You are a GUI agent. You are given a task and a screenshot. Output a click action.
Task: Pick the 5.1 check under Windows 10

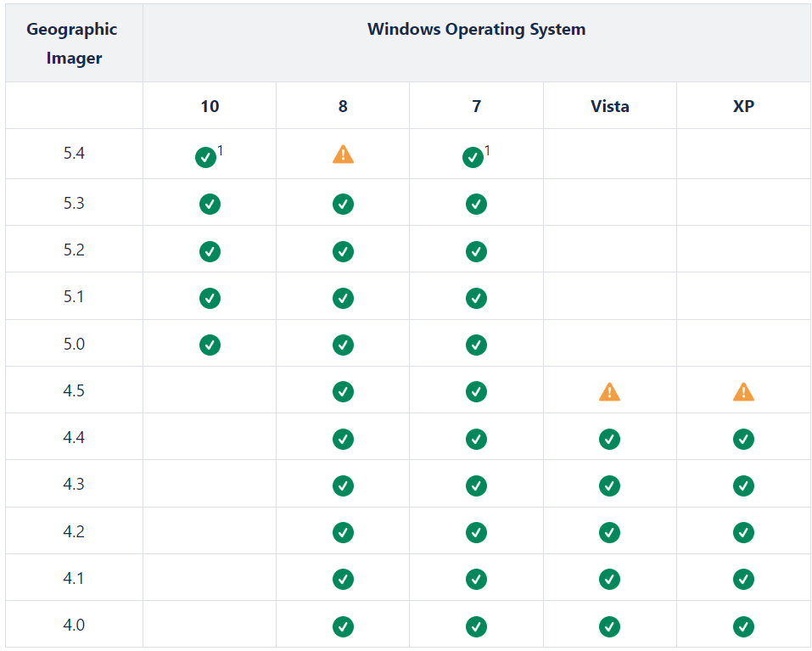[x=210, y=298]
